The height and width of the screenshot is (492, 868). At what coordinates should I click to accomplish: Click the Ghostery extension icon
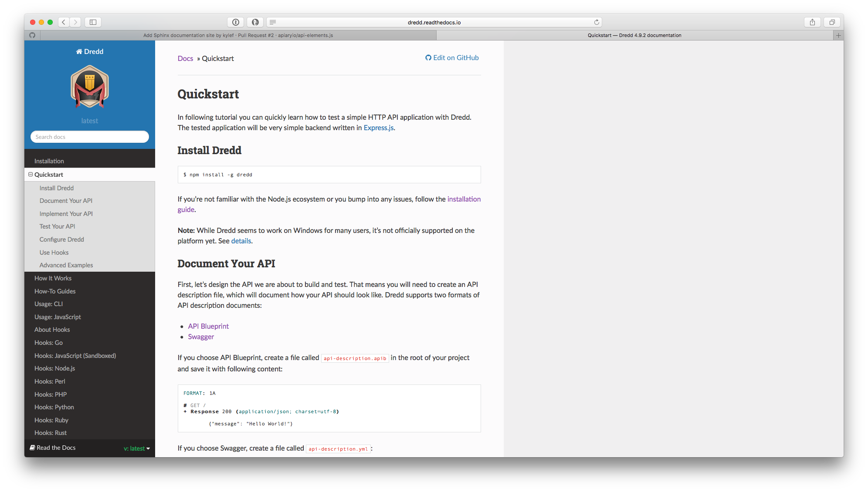tap(255, 22)
